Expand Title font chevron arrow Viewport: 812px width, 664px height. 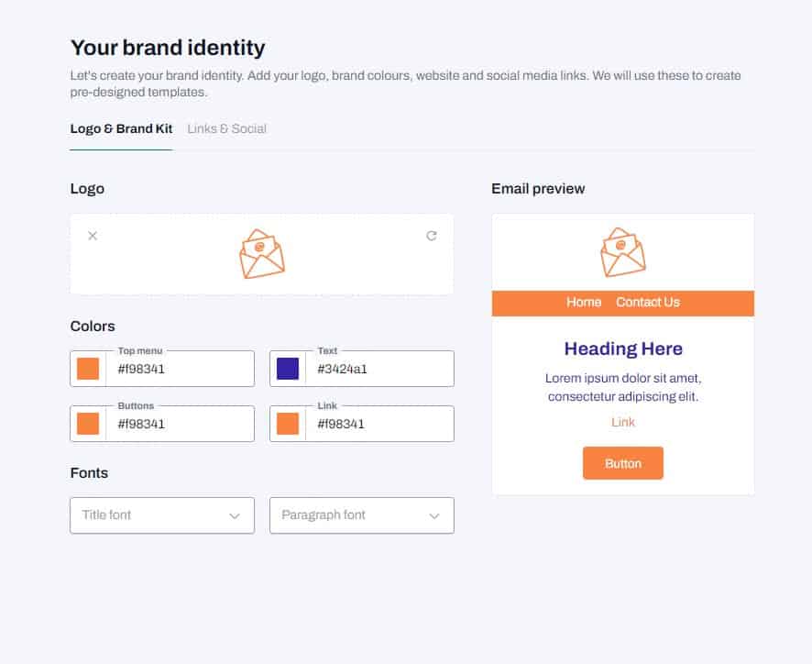(x=235, y=515)
